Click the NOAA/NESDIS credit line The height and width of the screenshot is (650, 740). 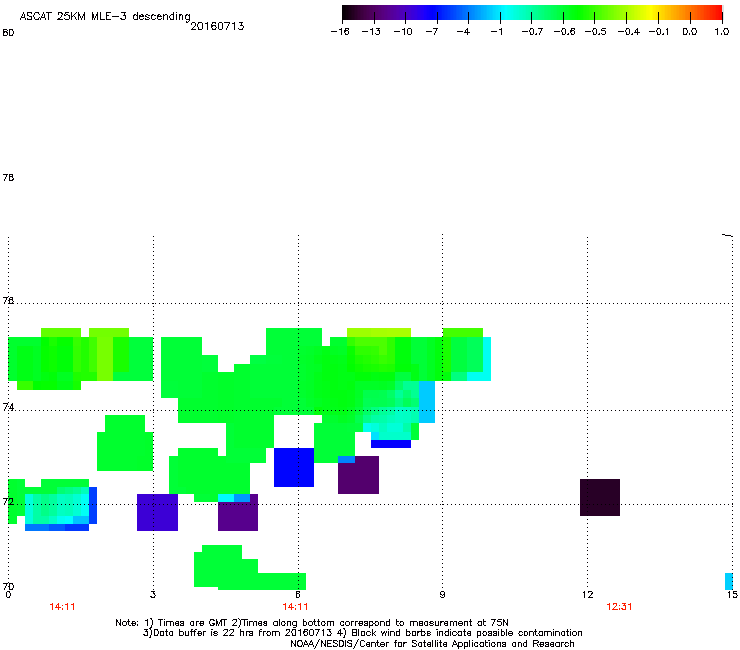coord(432,644)
